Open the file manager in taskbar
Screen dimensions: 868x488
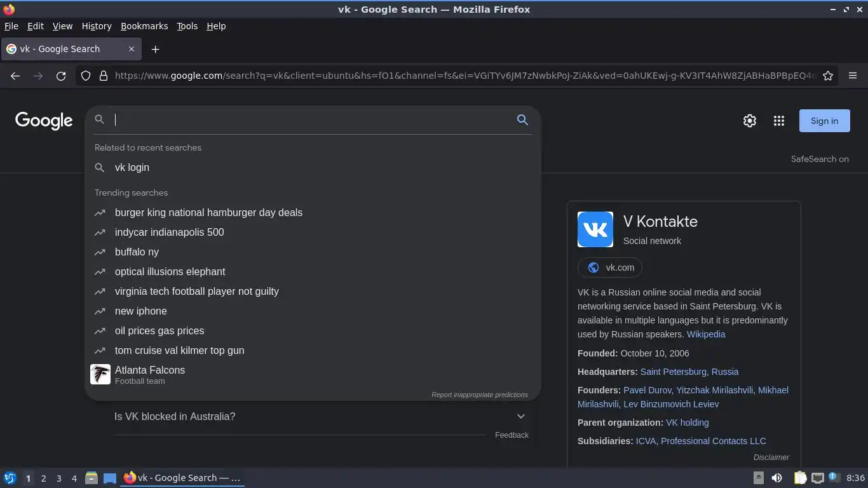click(x=92, y=478)
